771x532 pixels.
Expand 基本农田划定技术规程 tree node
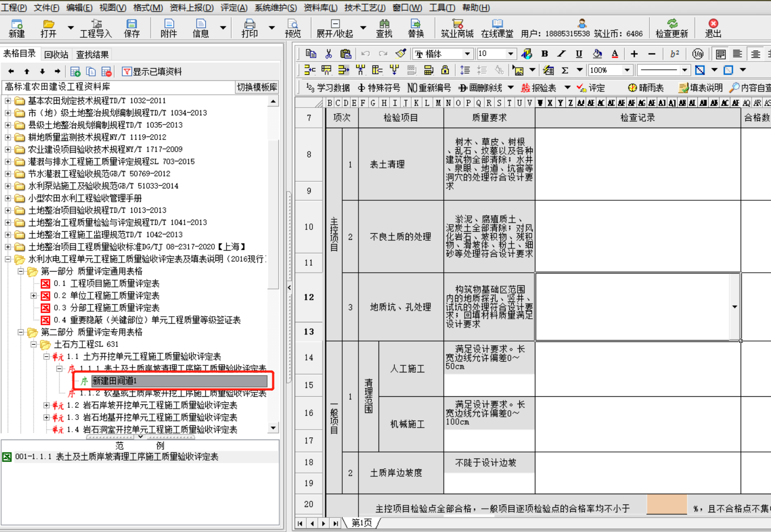tap(8, 101)
